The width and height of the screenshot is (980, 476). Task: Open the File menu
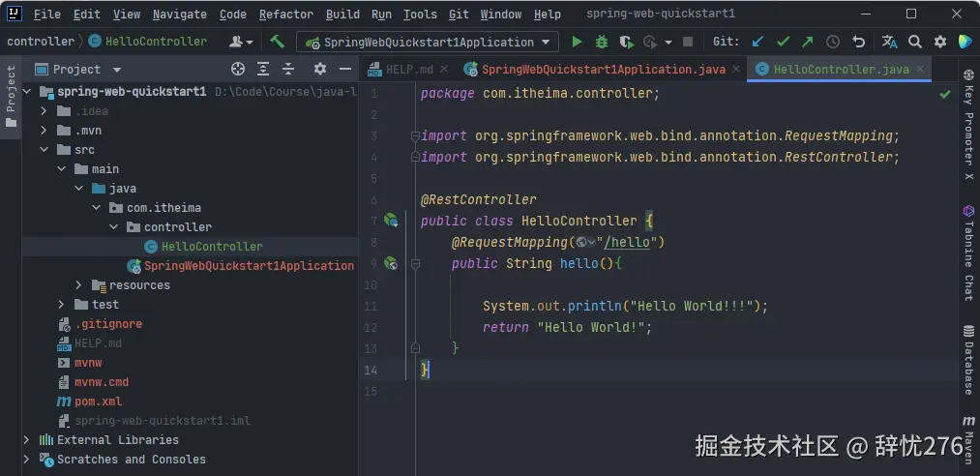point(46,14)
